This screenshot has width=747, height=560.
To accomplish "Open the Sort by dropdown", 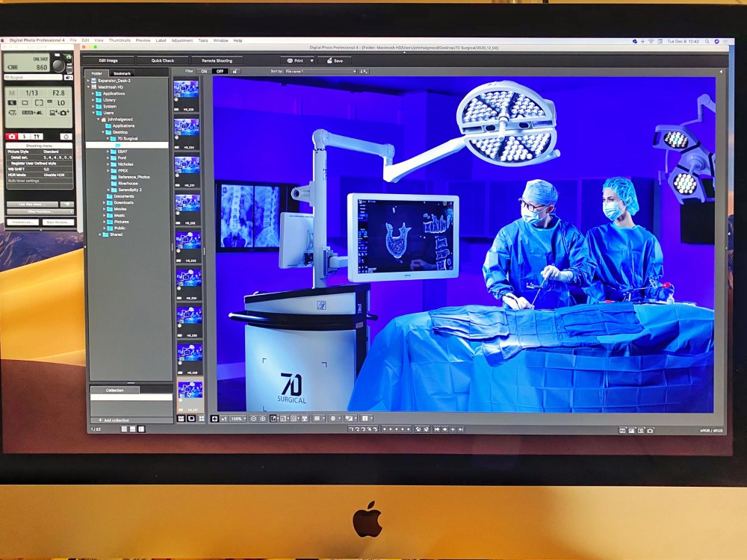I will pos(320,72).
